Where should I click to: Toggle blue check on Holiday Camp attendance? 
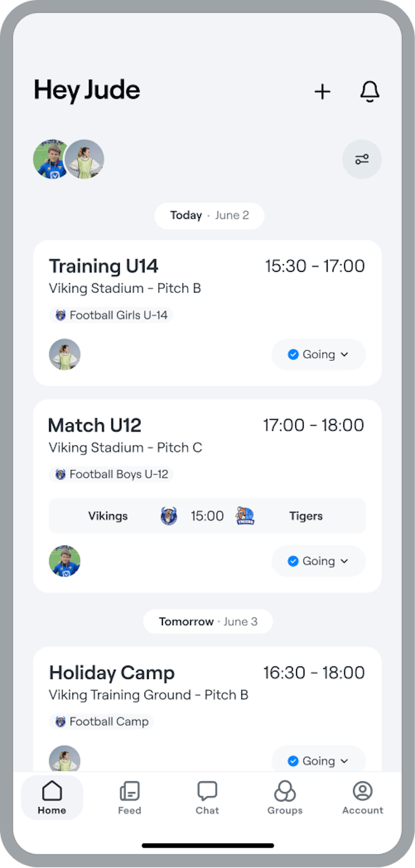click(x=293, y=761)
